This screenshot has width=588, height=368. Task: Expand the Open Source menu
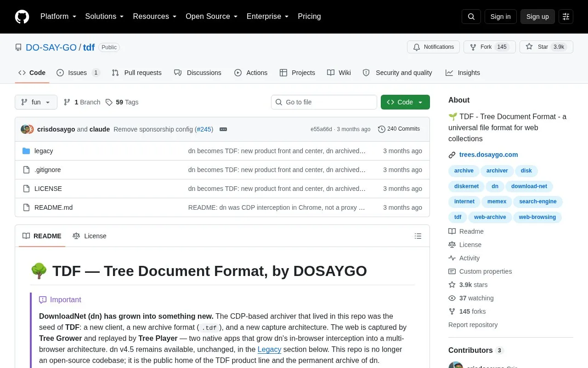[x=212, y=17]
